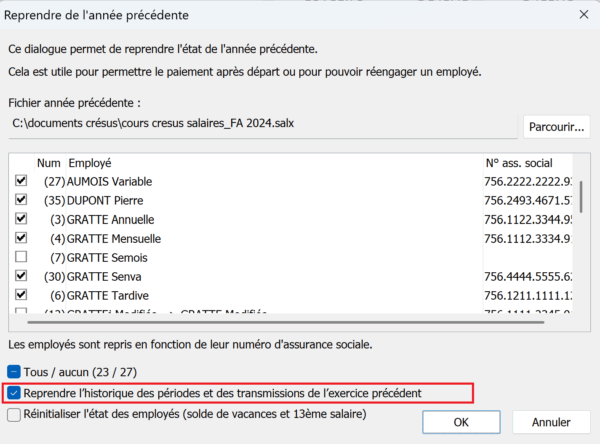Viewport: 600px width, 444px height.
Task: Click the Parcourir... button
Action: click(x=554, y=127)
